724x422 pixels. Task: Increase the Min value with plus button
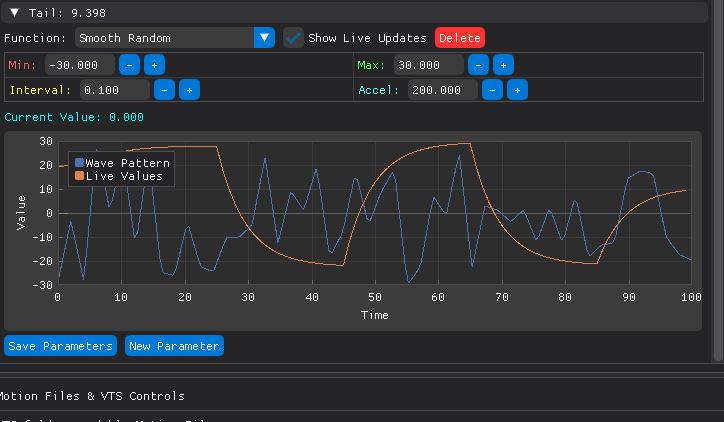154,65
